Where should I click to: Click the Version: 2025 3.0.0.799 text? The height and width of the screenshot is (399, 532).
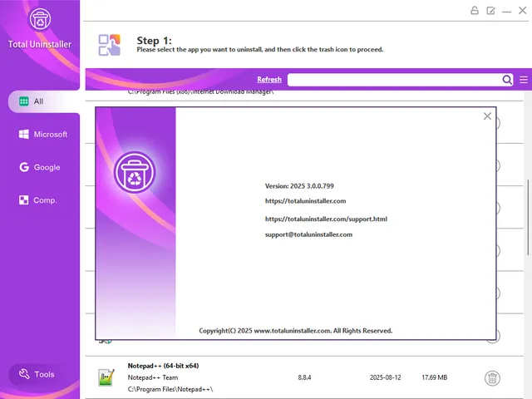(x=299, y=186)
